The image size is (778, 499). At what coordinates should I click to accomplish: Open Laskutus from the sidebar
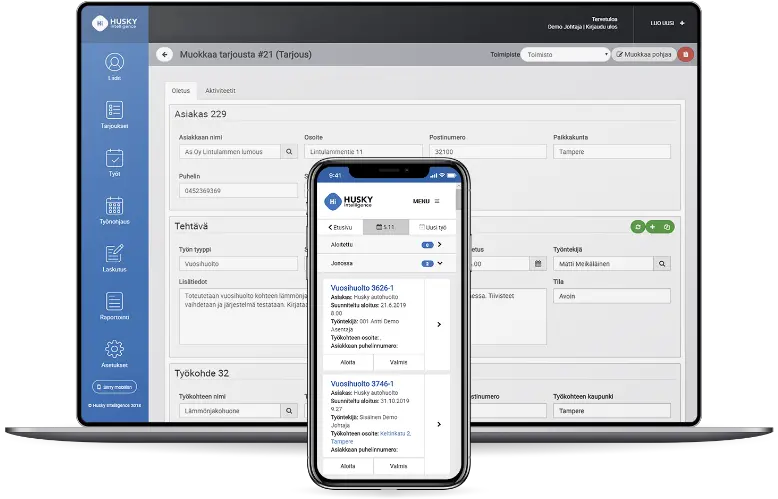click(x=114, y=257)
